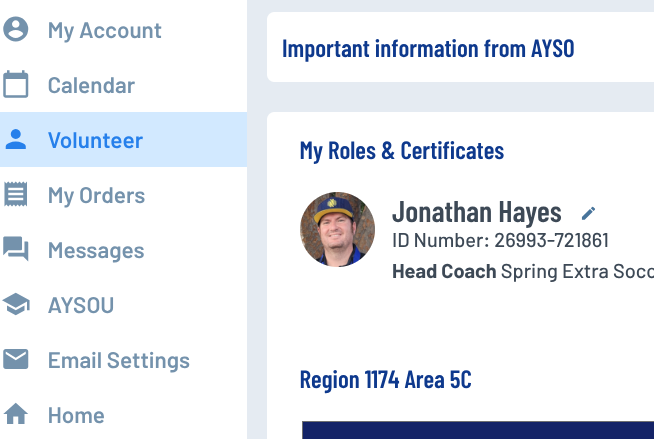The image size is (654, 439).
Task: Click the My Account person icon
Action: click(16, 30)
